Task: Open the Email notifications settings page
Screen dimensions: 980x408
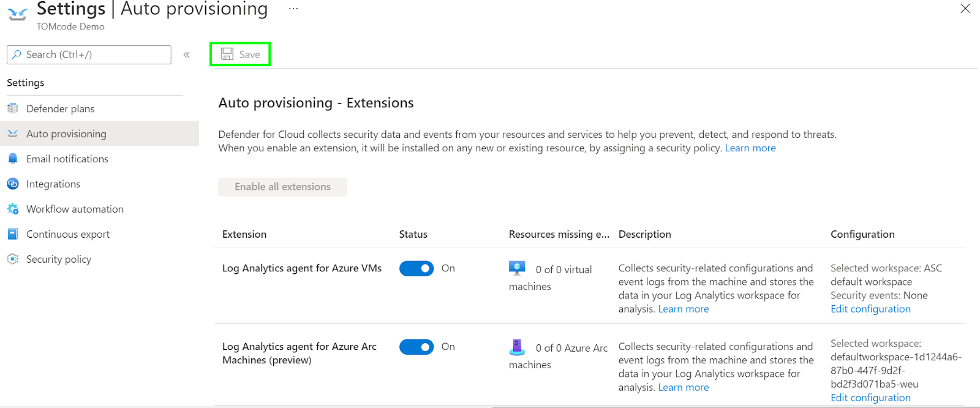Action: (x=67, y=159)
